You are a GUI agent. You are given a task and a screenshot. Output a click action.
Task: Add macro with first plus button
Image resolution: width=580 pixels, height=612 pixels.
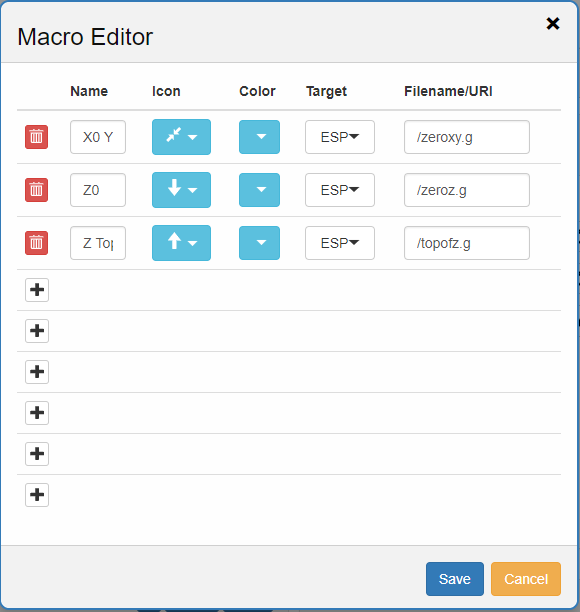(37, 290)
